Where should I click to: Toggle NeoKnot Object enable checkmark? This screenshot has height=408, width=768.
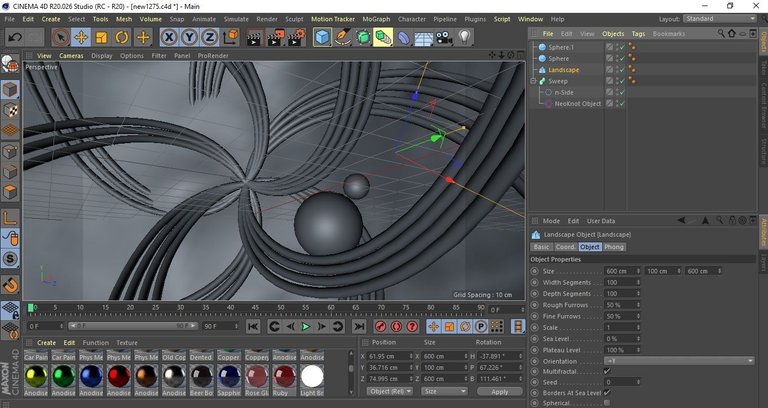621,103
